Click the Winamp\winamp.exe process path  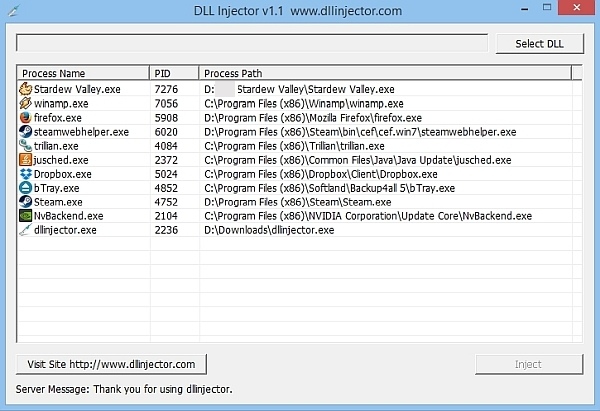[x=304, y=104]
